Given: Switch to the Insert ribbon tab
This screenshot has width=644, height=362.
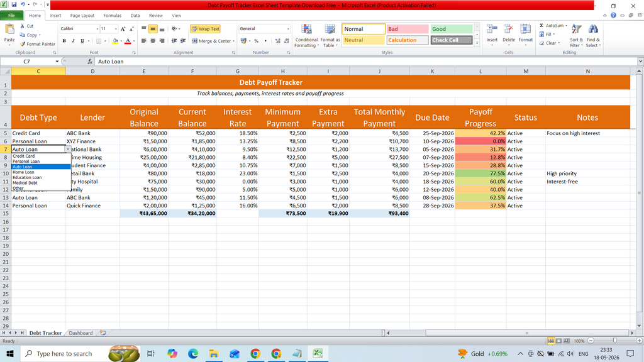Looking at the screenshot, I should (55, 16).
